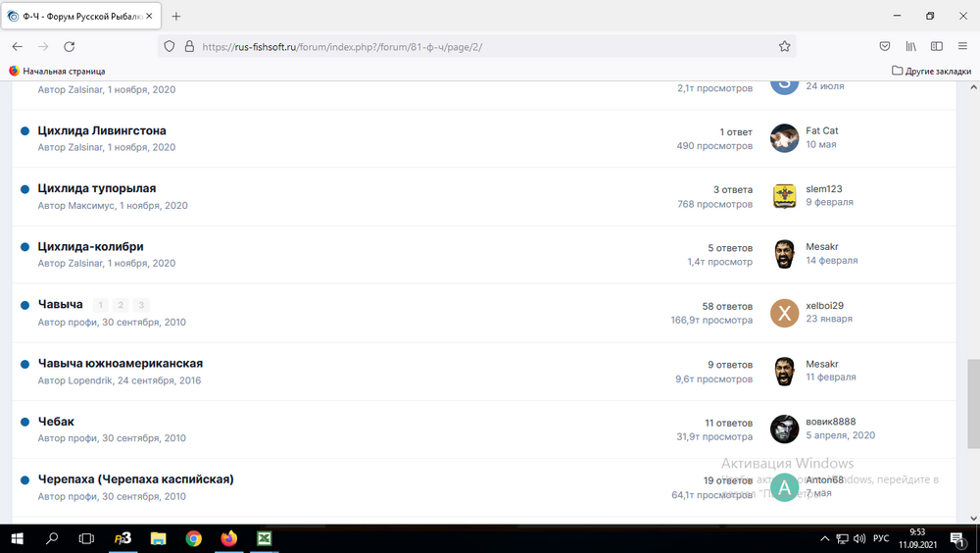Viewport: 980px width, 553px height.
Task: Open Windows Start menu
Action: (18, 538)
